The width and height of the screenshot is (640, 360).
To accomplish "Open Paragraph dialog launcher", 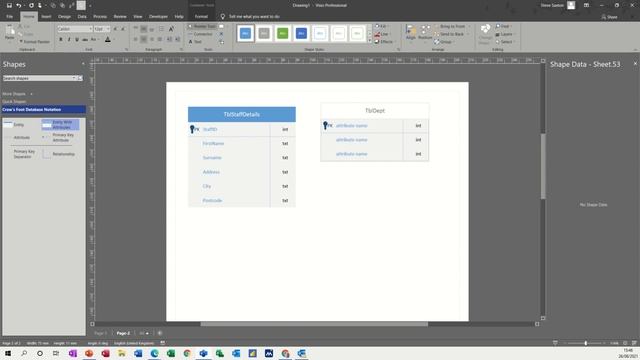I will pyautogui.click(x=181, y=49).
